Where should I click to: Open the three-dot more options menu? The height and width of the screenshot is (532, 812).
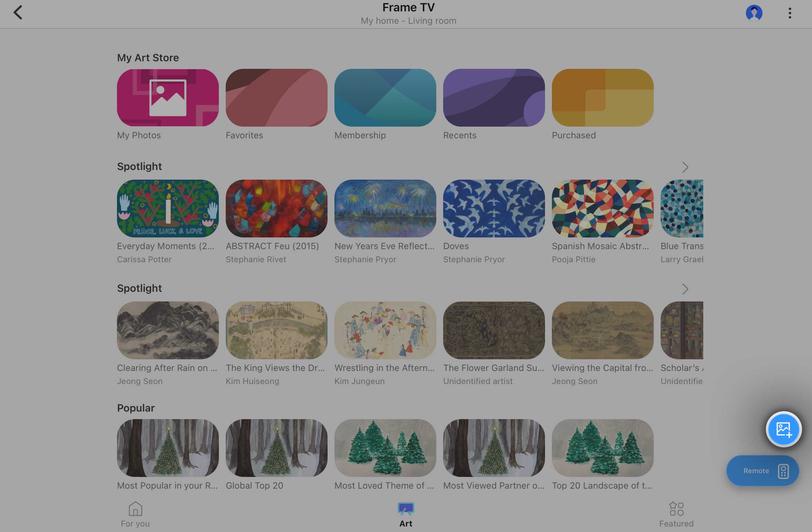point(790,13)
